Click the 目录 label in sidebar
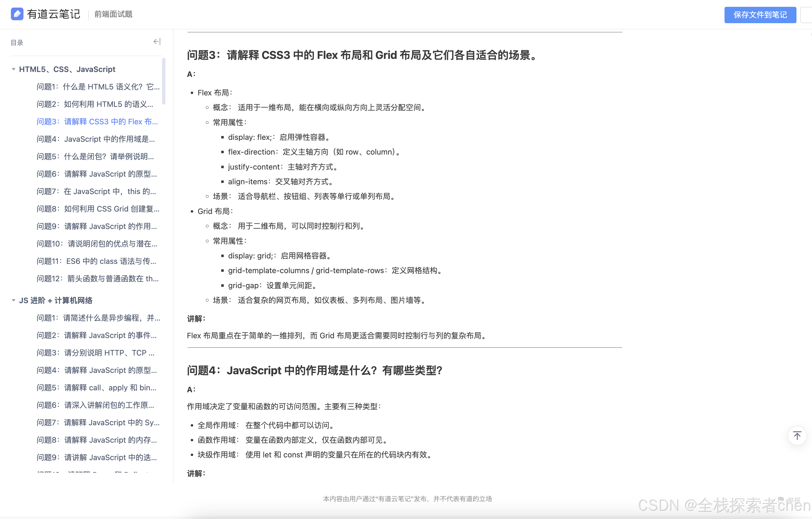Viewport: 812px width, 519px height. click(17, 43)
